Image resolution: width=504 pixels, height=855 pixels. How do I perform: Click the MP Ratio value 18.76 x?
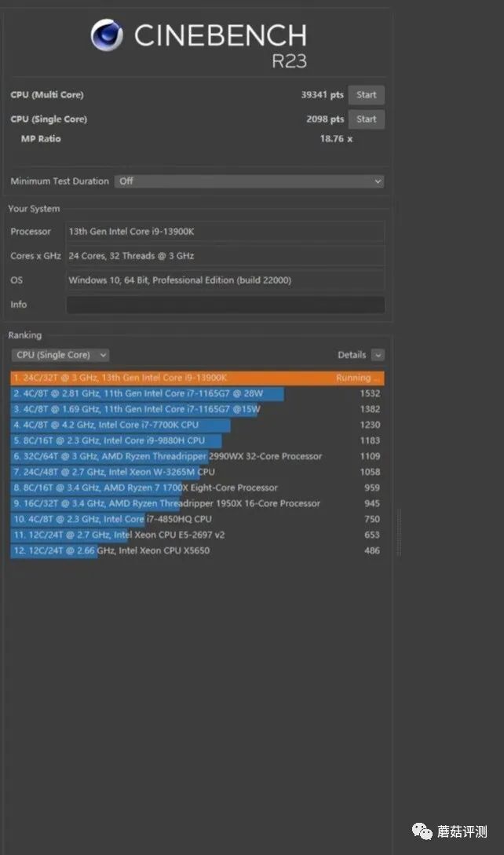pyautogui.click(x=336, y=139)
